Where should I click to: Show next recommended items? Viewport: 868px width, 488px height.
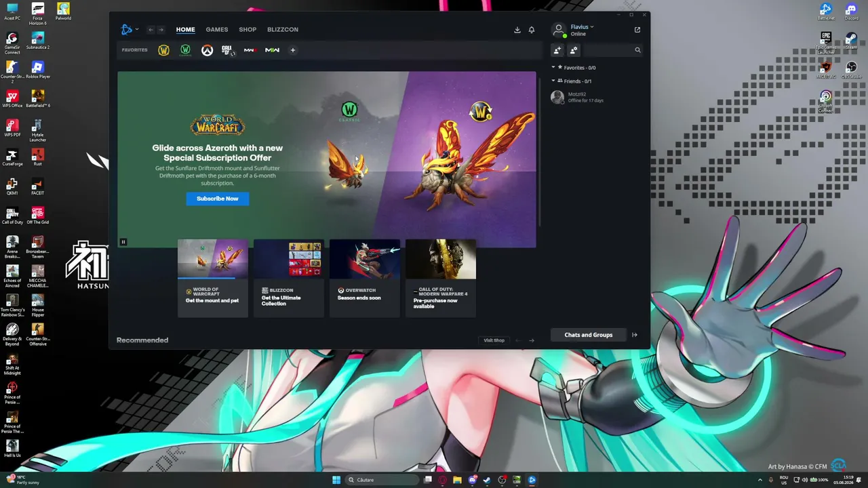click(532, 340)
